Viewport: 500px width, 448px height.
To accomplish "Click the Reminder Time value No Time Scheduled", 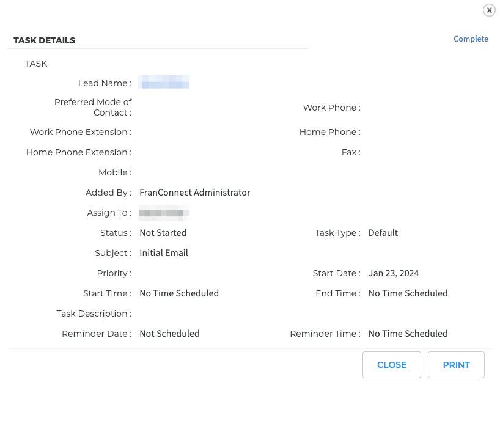I will pos(408,334).
